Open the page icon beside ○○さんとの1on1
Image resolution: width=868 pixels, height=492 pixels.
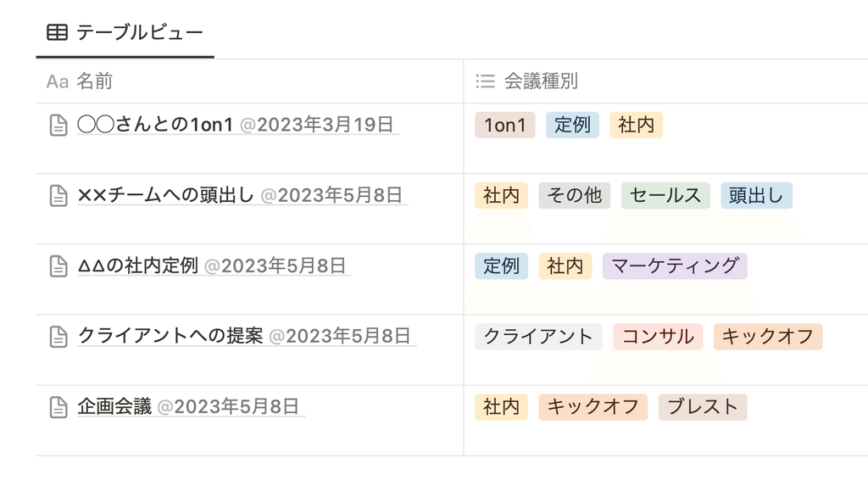point(58,126)
